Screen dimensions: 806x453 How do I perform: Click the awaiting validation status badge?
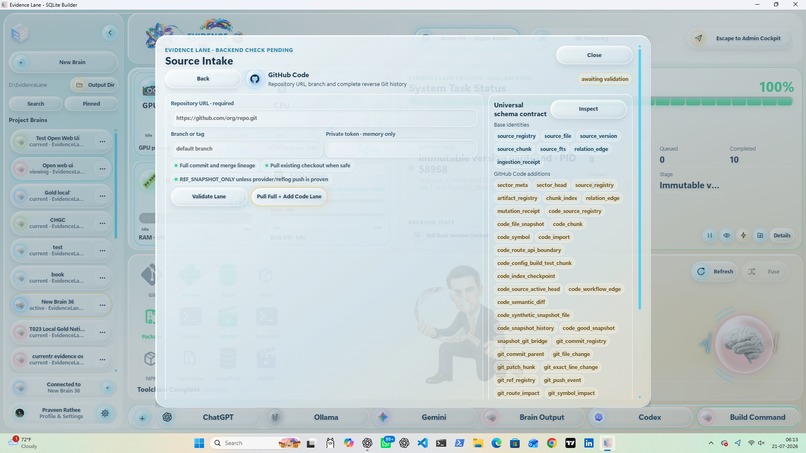coord(604,79)
